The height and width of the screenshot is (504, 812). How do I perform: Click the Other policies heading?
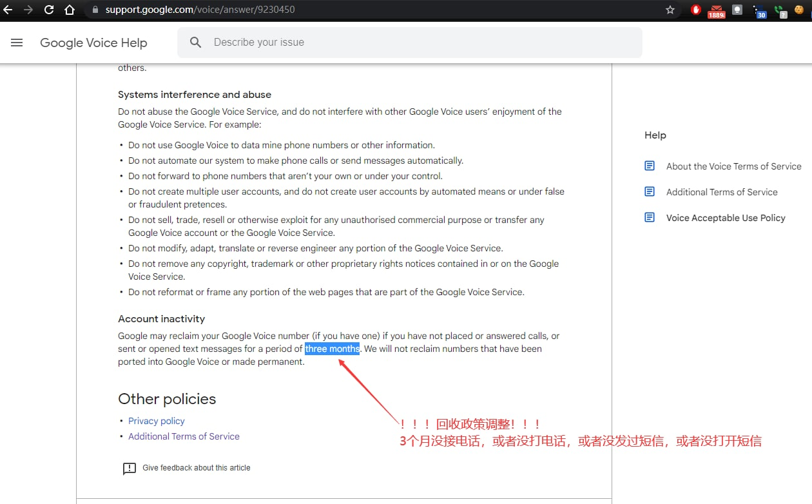[167, 399]
